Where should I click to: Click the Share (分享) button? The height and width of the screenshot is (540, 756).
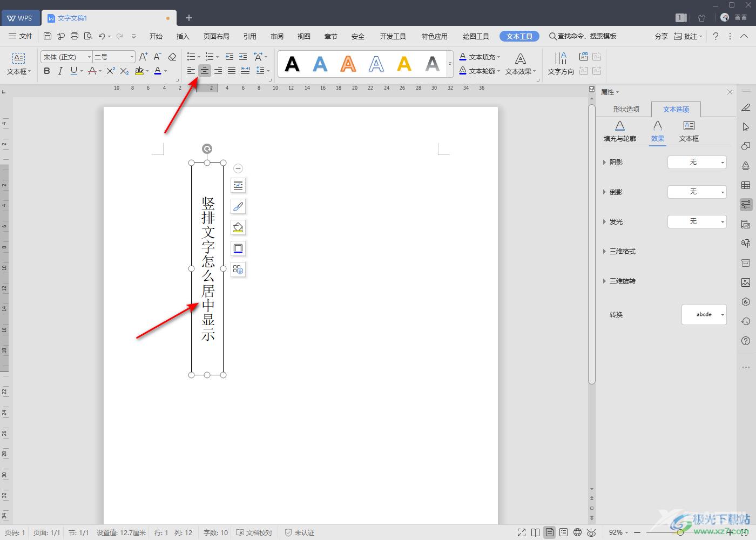(661, 36)
